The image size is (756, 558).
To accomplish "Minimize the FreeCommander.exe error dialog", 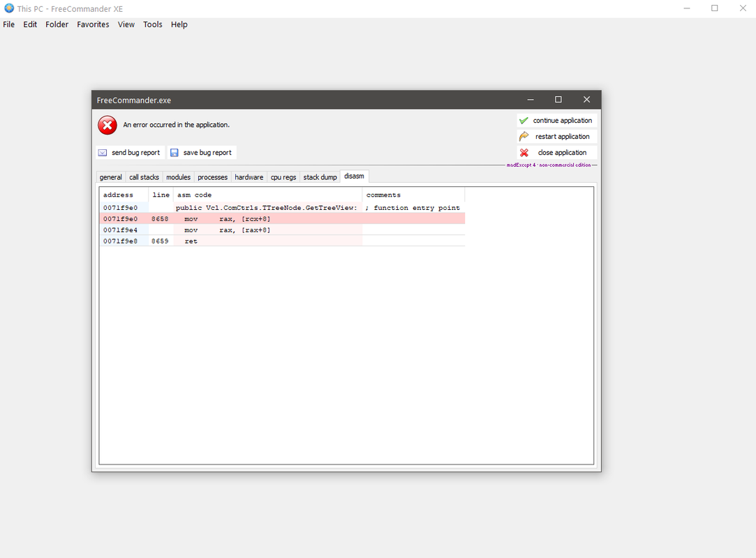I will coord(531,100).
